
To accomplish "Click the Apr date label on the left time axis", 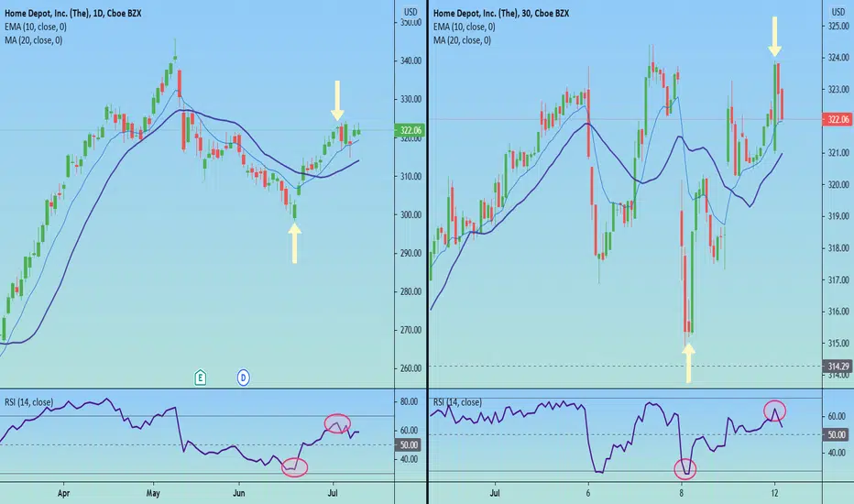I will pos(64,493).
